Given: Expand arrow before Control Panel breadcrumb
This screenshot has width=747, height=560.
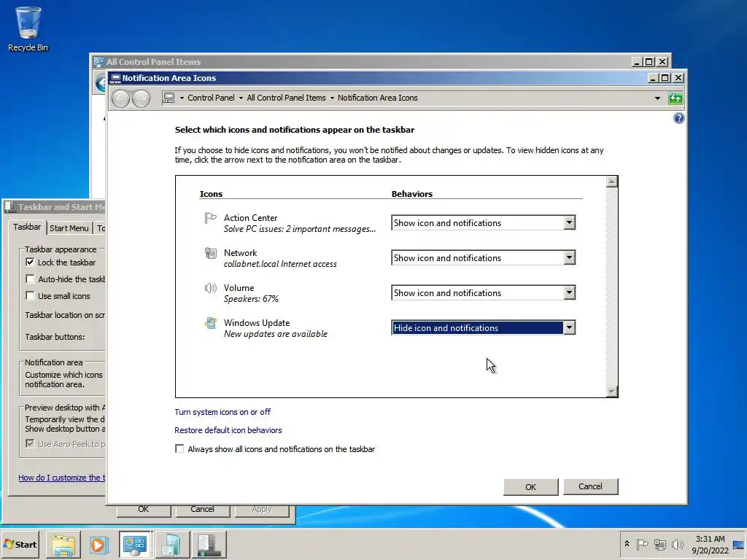Looking at the screenshot, I should tap(182, 98).
